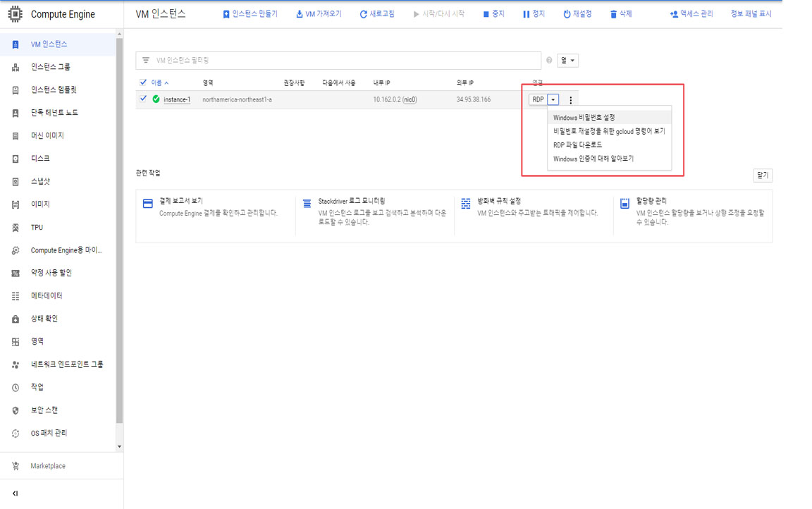Click the 삭제 delete button

(621, 14)
